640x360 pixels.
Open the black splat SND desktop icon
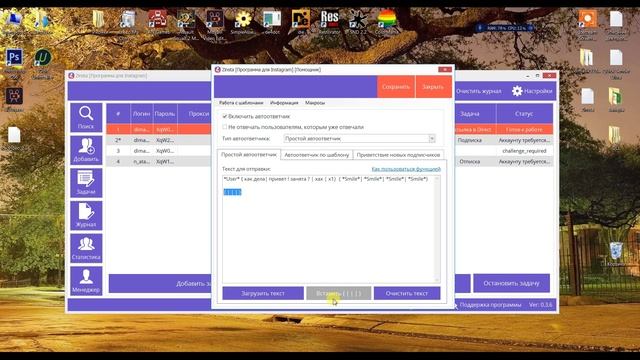coord(358,19)
